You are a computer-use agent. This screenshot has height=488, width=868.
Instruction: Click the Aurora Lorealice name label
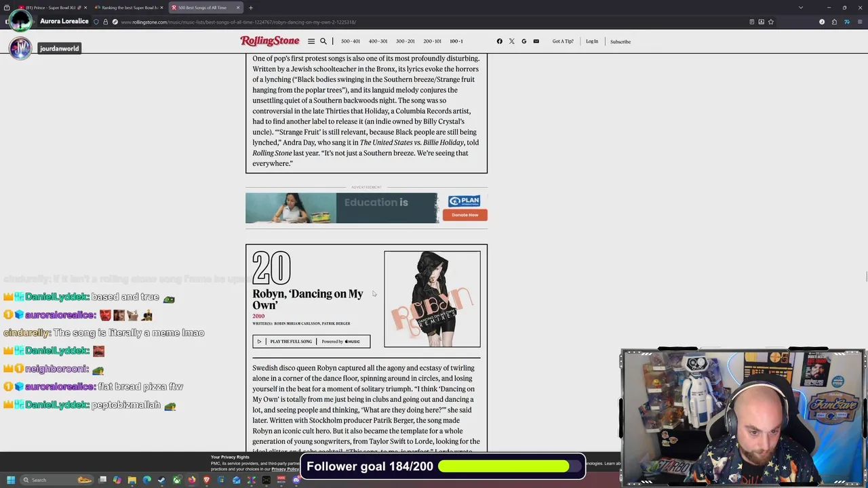pyautogui.click(x=64, y=21)
